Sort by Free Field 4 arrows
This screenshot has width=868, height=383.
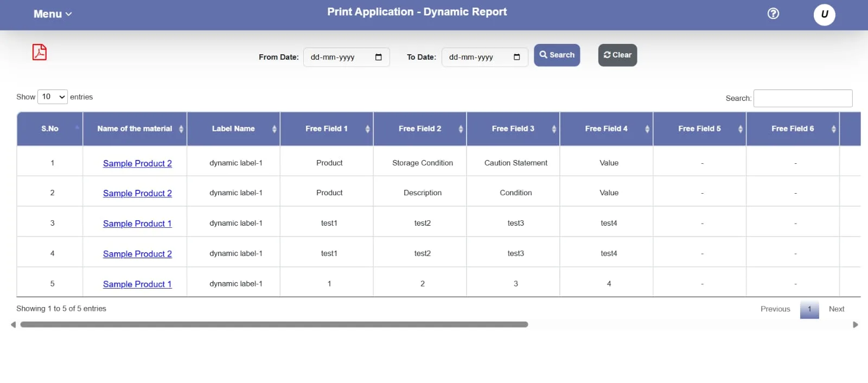[647, 129]
